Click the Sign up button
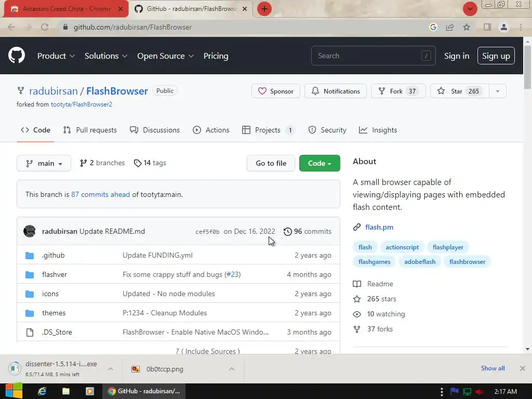 496,56
